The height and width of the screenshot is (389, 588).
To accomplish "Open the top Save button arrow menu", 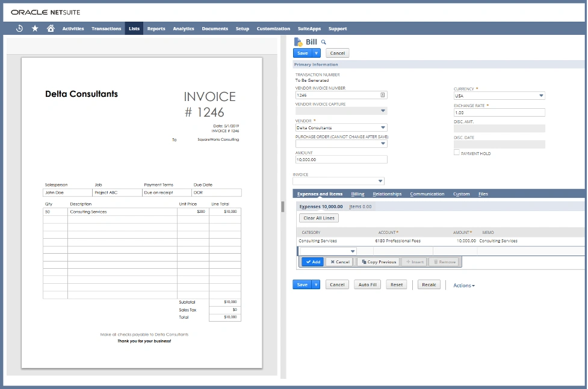I will pyautogui.click(x=316, y=53).
